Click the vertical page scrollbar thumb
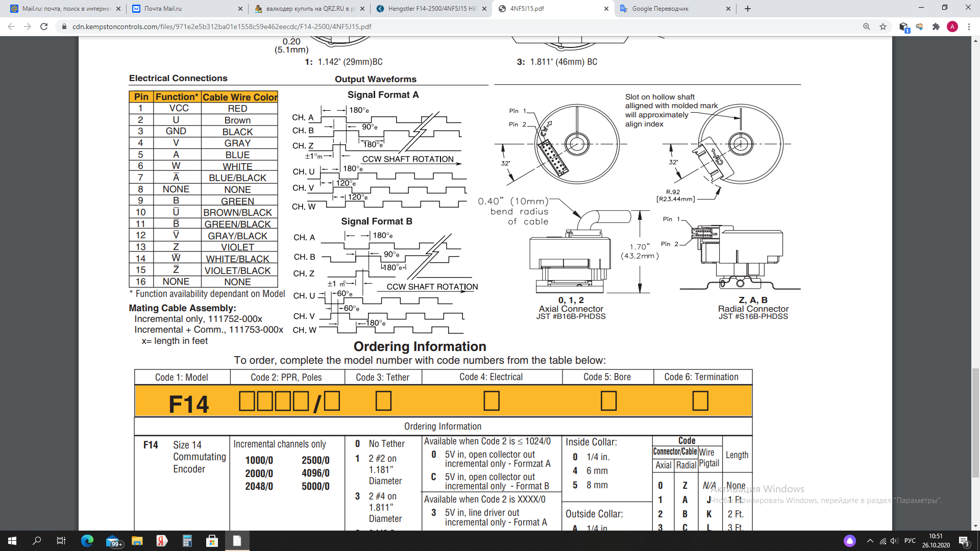This screenshot has width=980, height=551. click(975, 422)
